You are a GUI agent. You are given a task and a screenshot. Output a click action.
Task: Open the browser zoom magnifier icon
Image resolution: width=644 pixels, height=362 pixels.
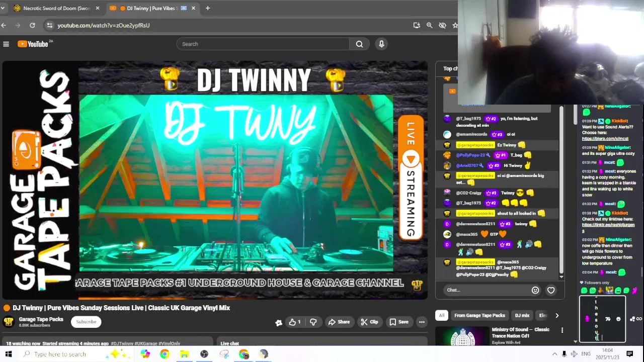(429, 25)
